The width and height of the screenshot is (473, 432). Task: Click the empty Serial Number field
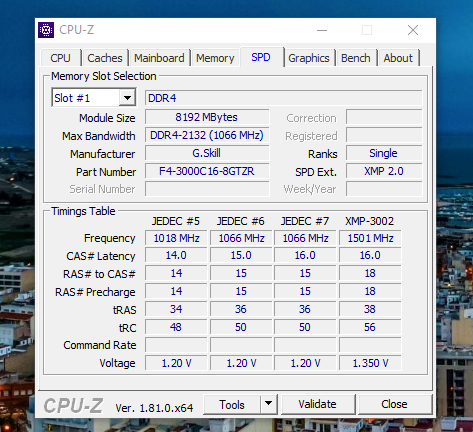click(207, 189)
